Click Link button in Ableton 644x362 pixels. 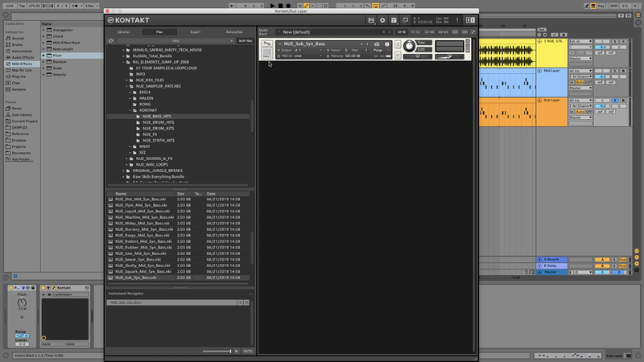click(10, 6)
